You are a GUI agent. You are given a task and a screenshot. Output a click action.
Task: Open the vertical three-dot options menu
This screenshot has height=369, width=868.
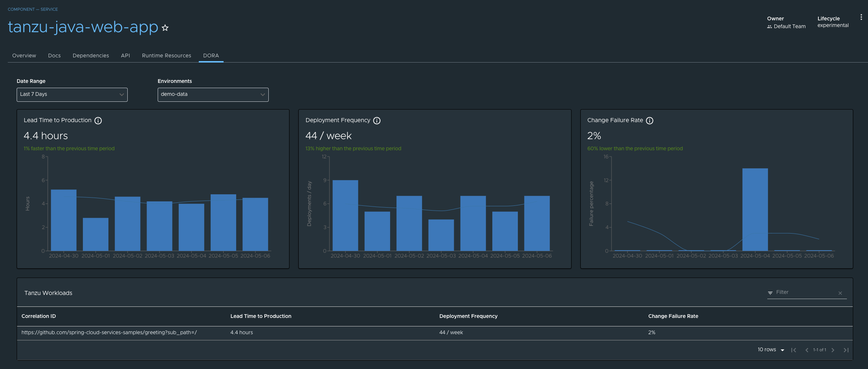[x=861, y=17]
